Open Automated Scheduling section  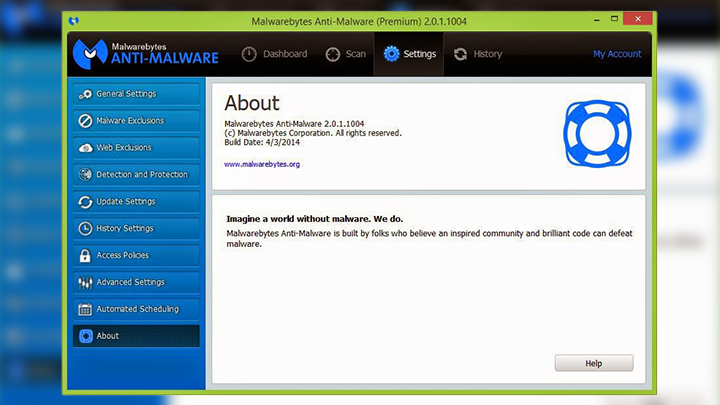coord(136,309)
